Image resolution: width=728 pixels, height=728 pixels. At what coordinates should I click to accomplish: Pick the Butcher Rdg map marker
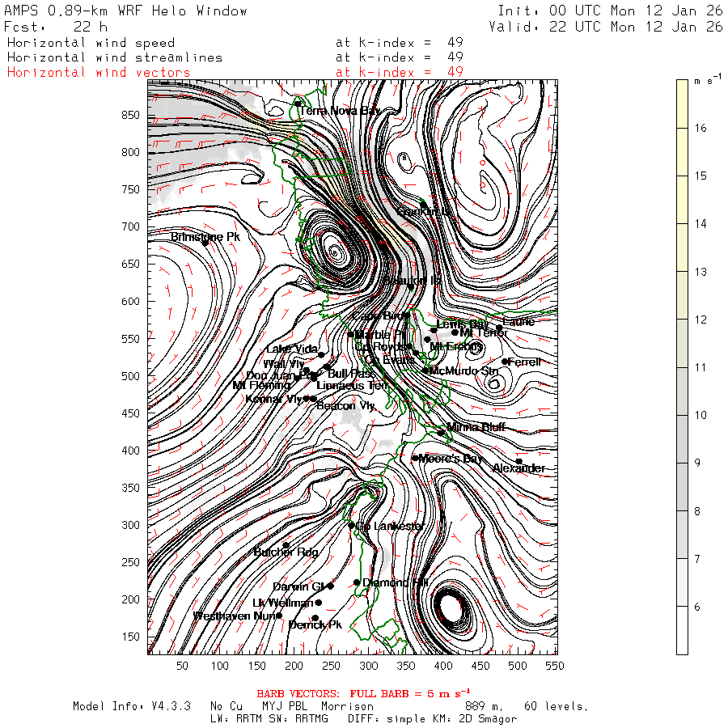pos(286,545)
